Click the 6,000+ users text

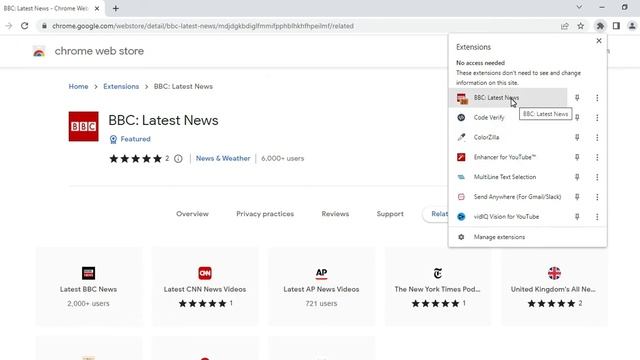[x=282, y=158]
